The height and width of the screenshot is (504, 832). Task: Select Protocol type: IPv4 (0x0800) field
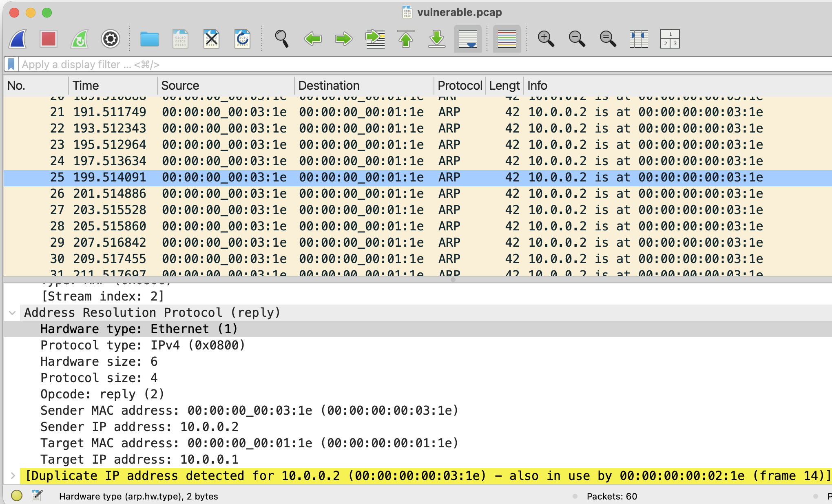(418, 345)
